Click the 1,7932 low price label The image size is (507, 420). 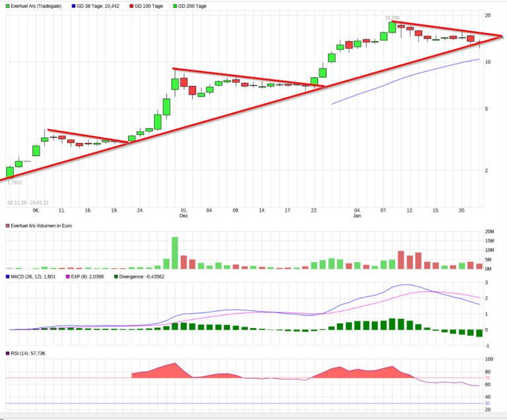(x=15, y=183)
